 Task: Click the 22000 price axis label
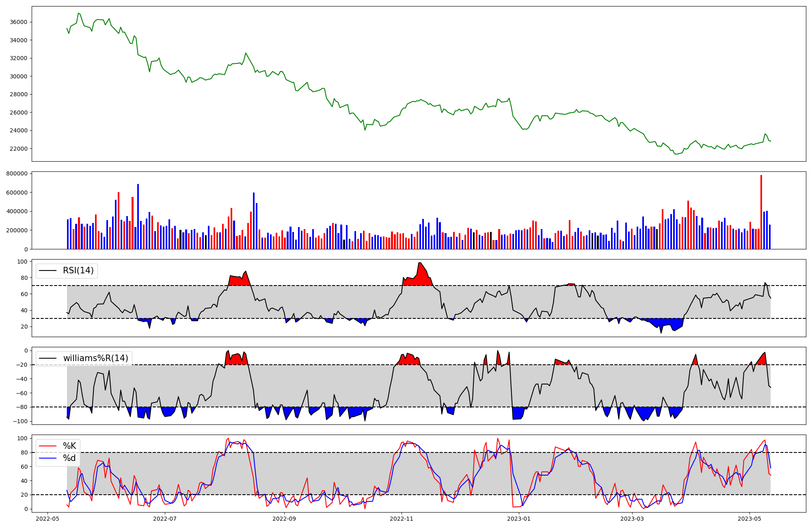[x=18, y=149]
